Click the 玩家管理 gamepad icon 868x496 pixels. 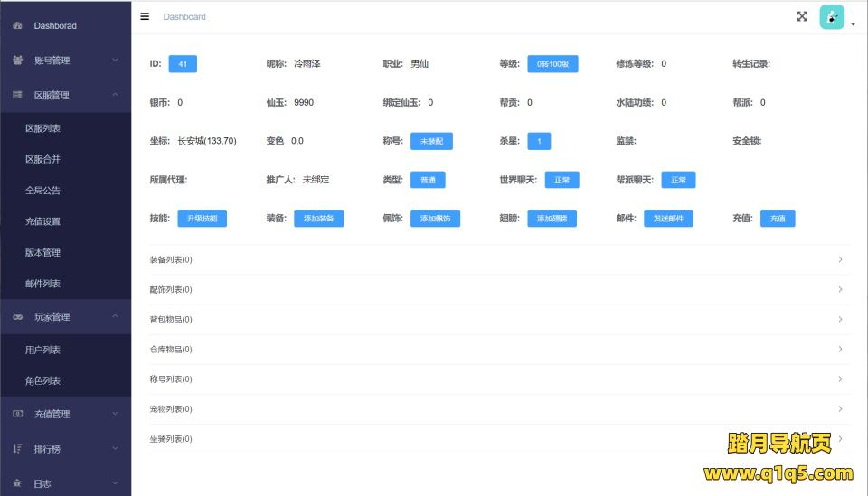tap(18, 317)
